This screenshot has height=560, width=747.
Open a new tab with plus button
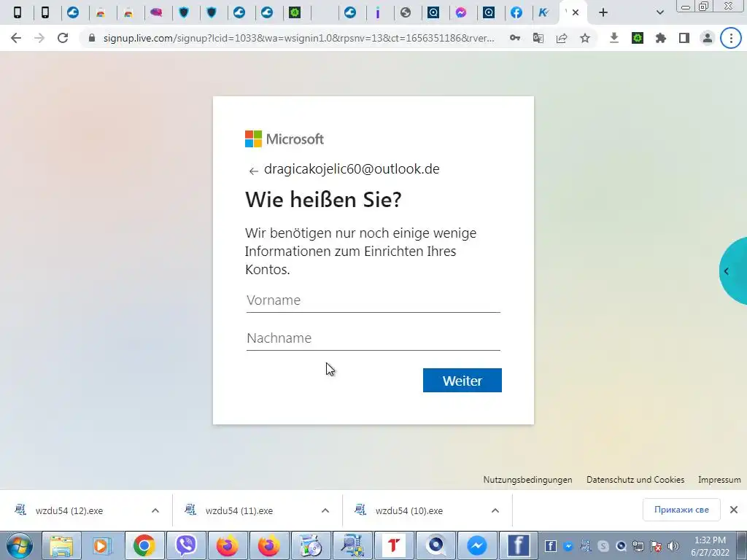[x=603, y=13]
